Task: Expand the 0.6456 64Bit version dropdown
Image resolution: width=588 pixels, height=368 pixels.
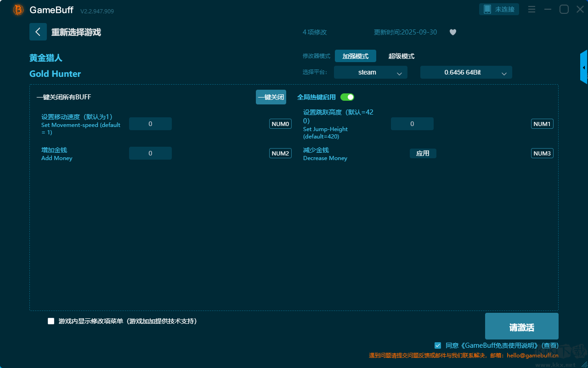Action: [466, 72]
